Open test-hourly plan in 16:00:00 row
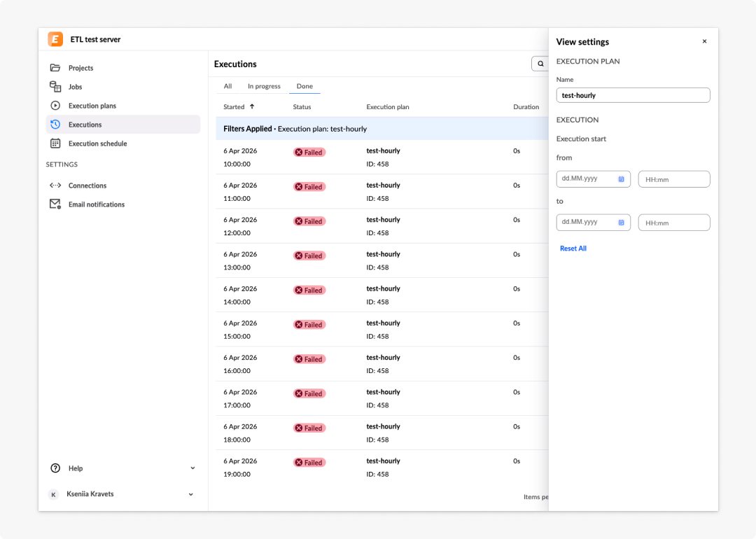Screen dimensions: 756x539 384,357
